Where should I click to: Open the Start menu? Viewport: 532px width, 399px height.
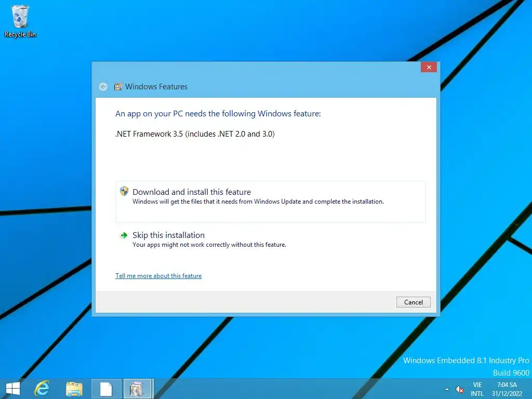click(13, 389)
